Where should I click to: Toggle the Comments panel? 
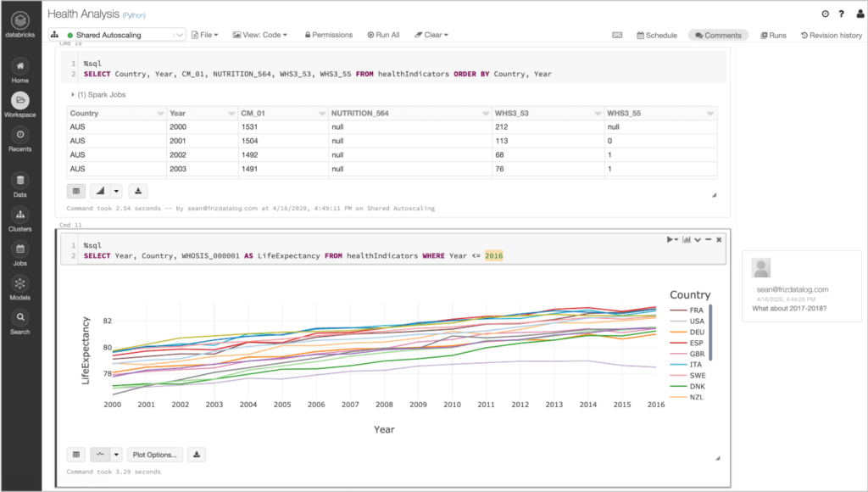click(x=717, y=35)
